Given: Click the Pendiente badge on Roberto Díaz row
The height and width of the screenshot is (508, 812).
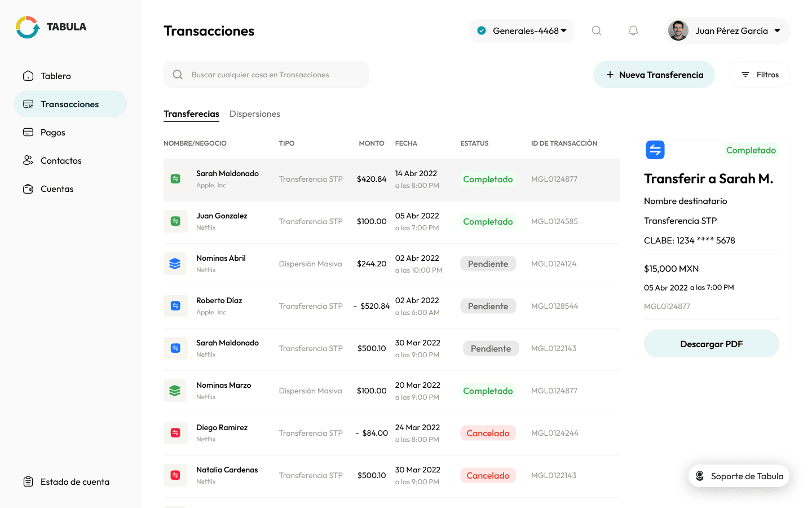Looking at the screenshot, I should 488,305.
